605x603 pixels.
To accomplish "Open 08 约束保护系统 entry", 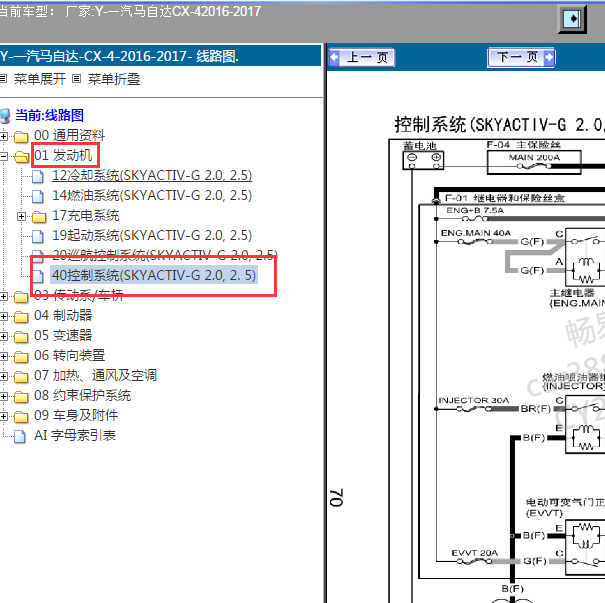I will 83,395.
